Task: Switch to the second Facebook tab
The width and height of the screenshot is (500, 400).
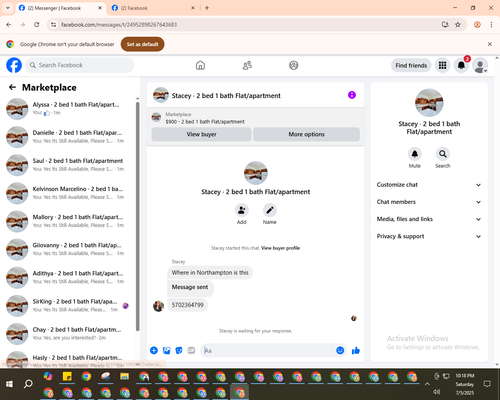Action: 153,8
